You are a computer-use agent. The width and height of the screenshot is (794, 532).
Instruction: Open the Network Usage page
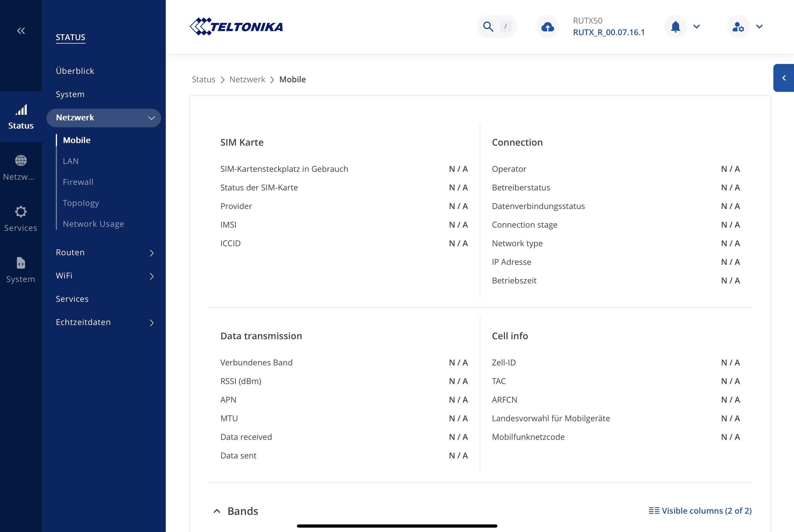tap(93, 224)
